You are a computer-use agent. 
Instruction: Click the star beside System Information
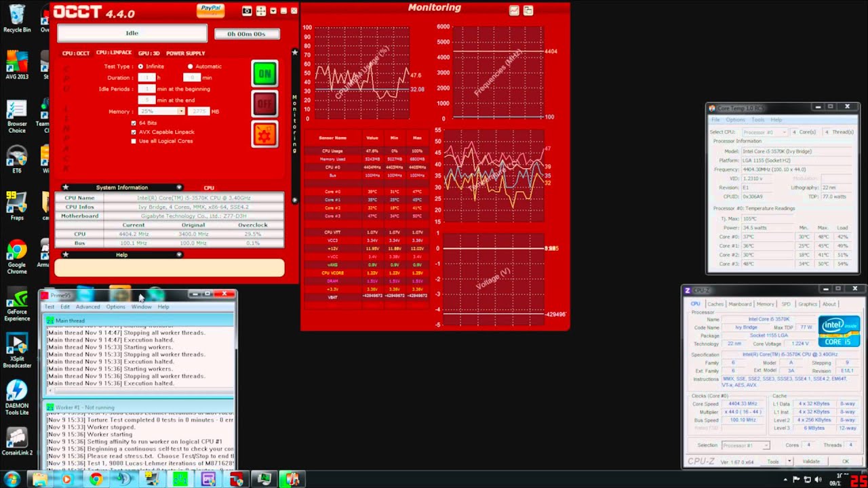coord(66,187)
